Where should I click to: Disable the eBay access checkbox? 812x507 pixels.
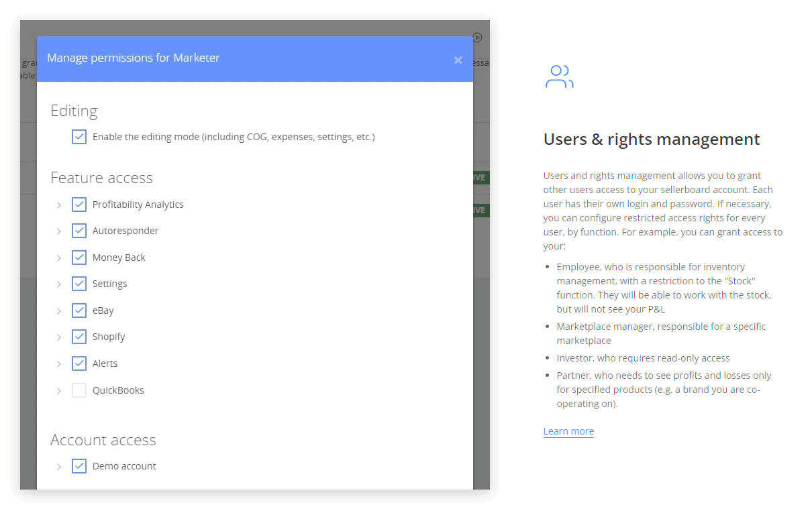coord(79,311)
